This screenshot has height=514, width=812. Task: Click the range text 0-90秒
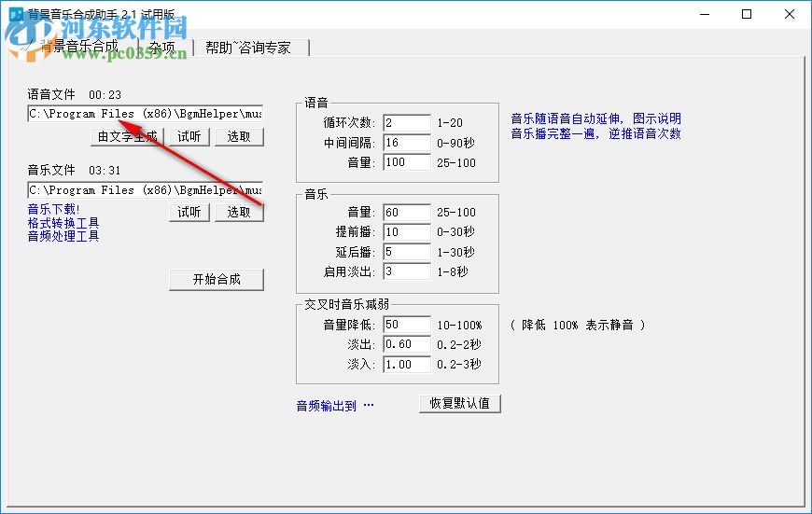[x=455, y=143]
